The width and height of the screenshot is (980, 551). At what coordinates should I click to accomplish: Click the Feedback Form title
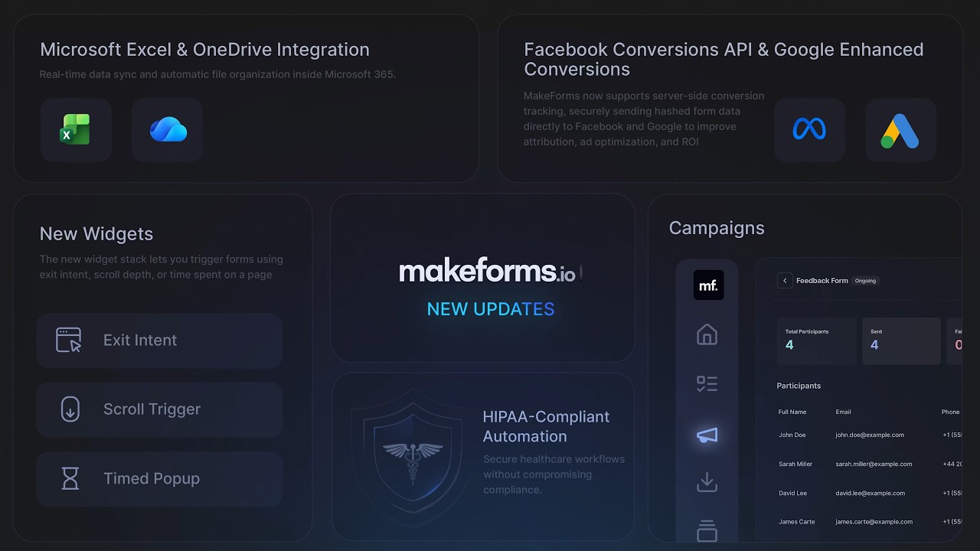point(822,281)
